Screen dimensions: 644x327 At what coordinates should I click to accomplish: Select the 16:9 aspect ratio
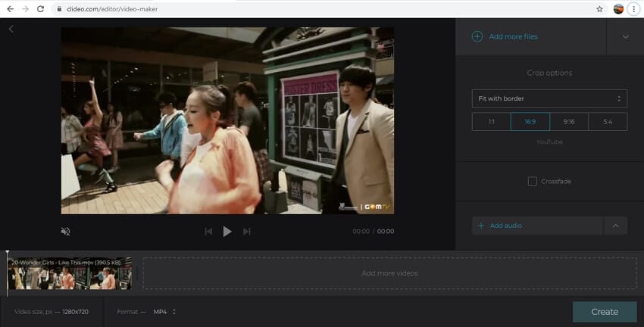(x=530, y=121)
